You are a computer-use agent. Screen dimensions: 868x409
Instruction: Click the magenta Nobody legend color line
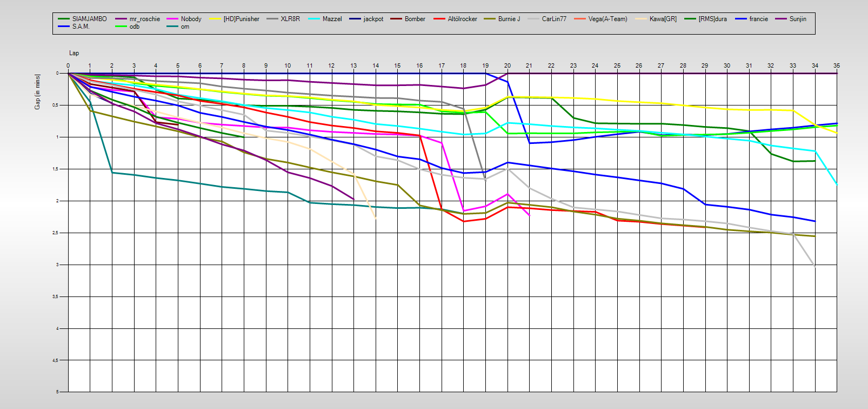tap(172, 19)
